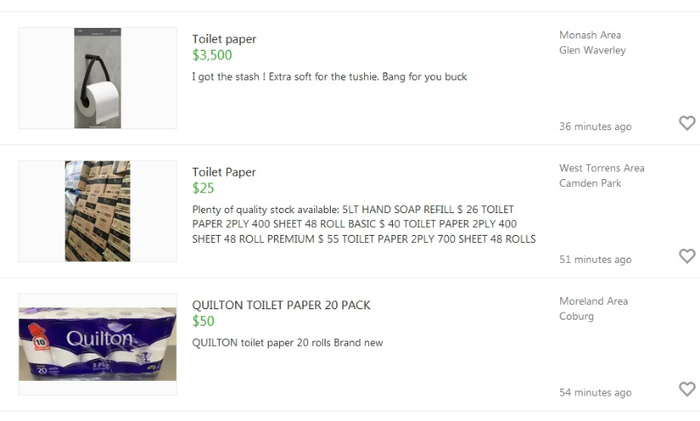Select the Glen Waverley suburb label
This screenshot has width=700, height=421.
[592, 50]
